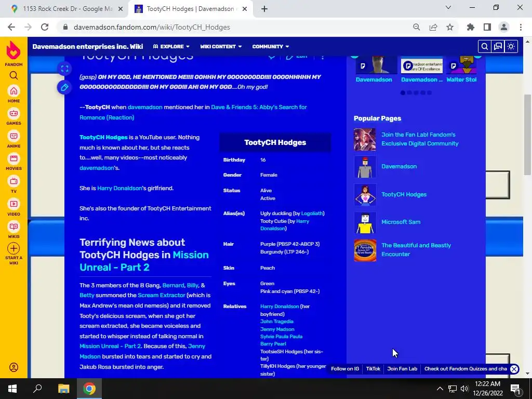Select the TootyCH Hodges browser tab

[x=190, y=9]
